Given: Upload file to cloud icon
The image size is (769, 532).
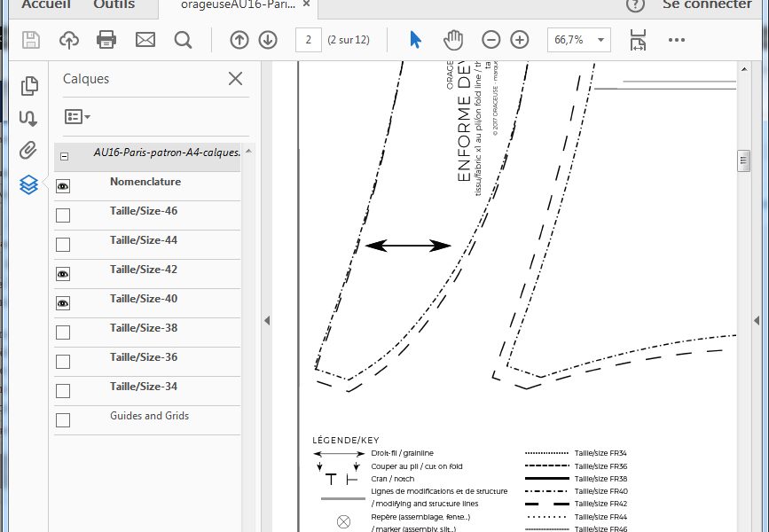Looking at the screenshot, I should coord(68,40).
